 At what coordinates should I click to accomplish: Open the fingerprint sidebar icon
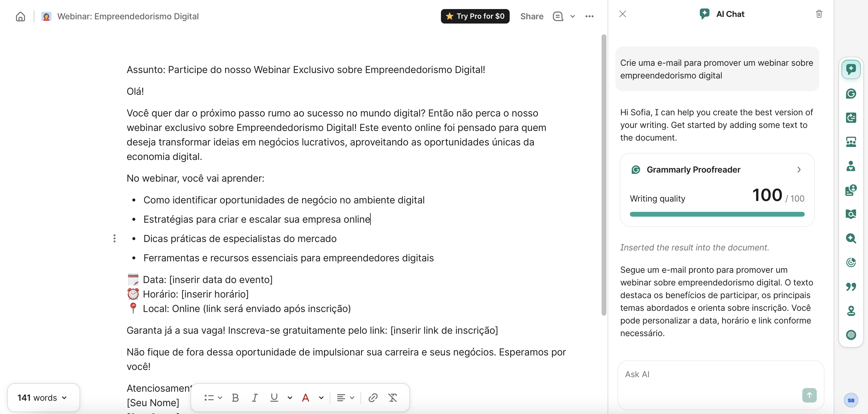click(851, 335)
